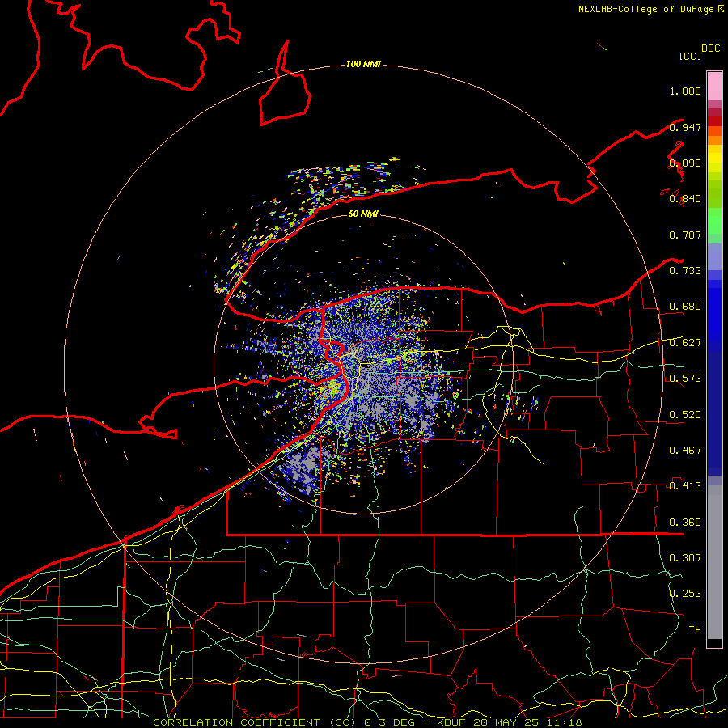Click the 100 NMI range ring label
Image resolution: width=728 pixels, height=728 pixels.
(x=363, y=64)
